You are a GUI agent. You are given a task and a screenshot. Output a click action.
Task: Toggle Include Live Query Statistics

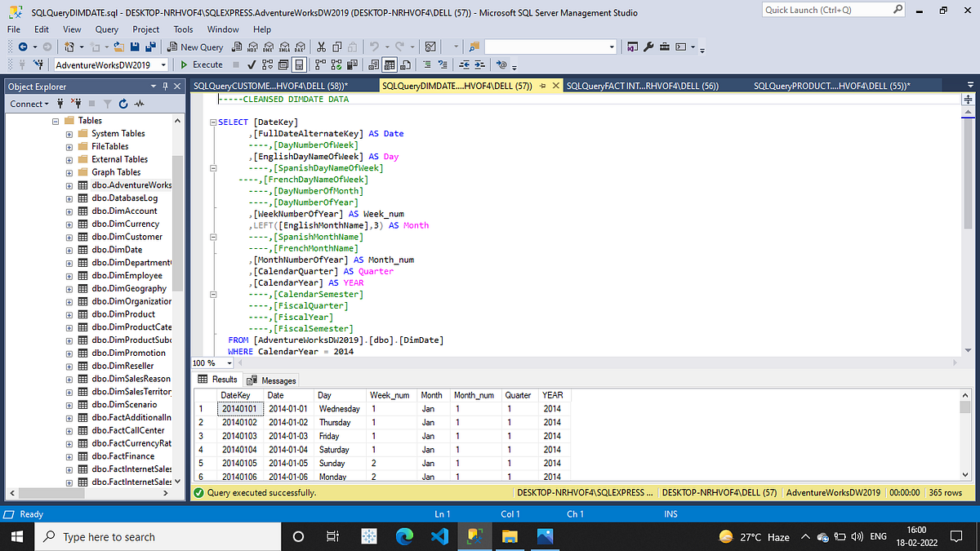338,64
